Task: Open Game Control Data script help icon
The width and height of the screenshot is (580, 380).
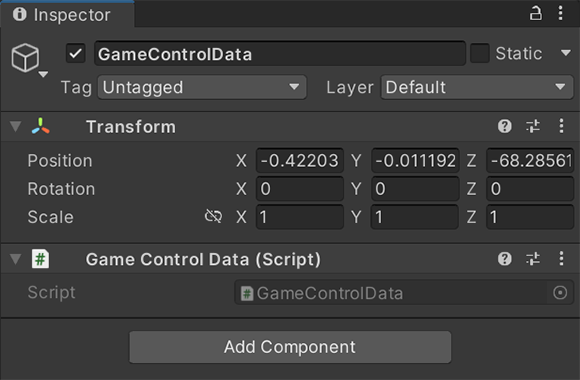Action: [505, 259]
